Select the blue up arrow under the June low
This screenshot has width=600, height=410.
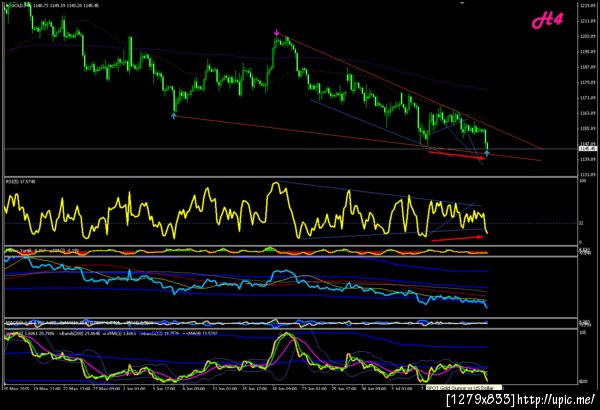point(174,115)
